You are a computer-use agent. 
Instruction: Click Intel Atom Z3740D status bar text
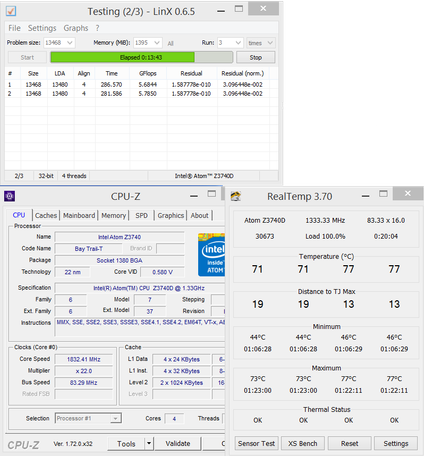(204, 176)
